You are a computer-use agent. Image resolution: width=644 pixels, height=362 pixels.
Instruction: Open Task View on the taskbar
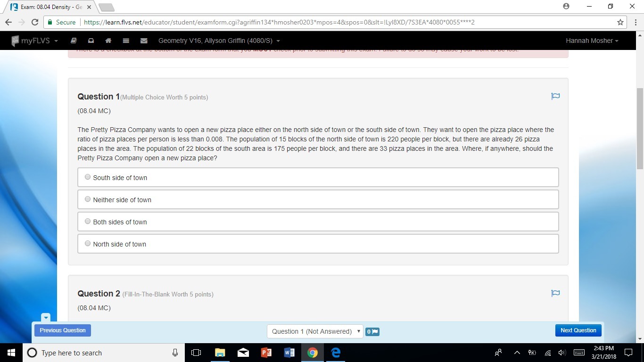click(196, 353)
